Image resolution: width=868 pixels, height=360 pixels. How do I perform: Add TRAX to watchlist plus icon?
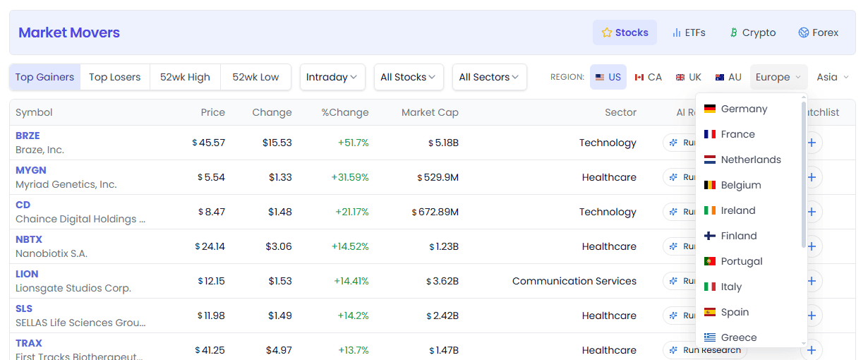[x=812, y=350]
